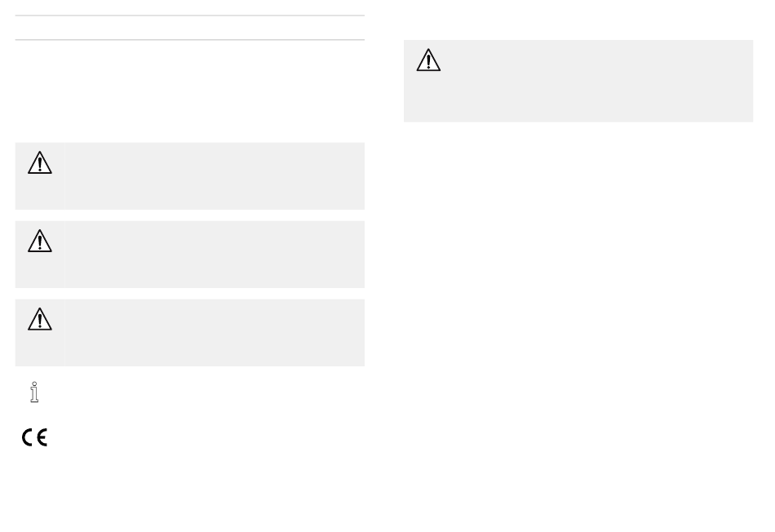The height and width of the screenshot is (532, 775).
Task: Click the CE conformity mark
Action: (x=34, y=437)
